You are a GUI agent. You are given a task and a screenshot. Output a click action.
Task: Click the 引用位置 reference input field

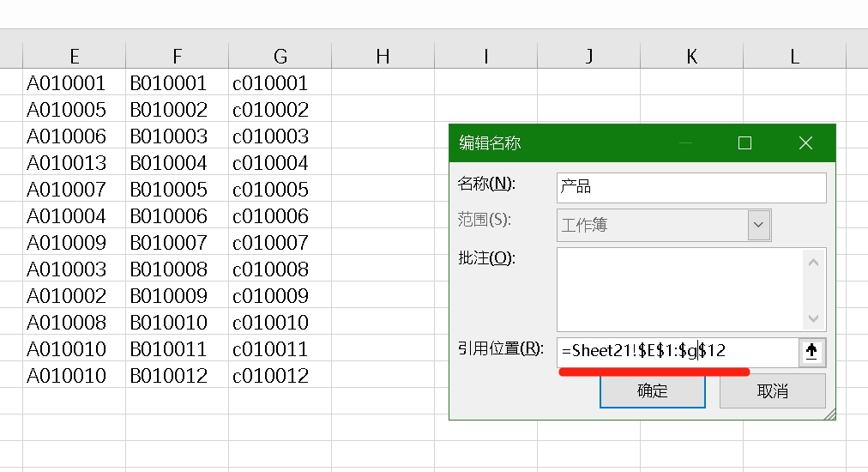coord(678,353)
